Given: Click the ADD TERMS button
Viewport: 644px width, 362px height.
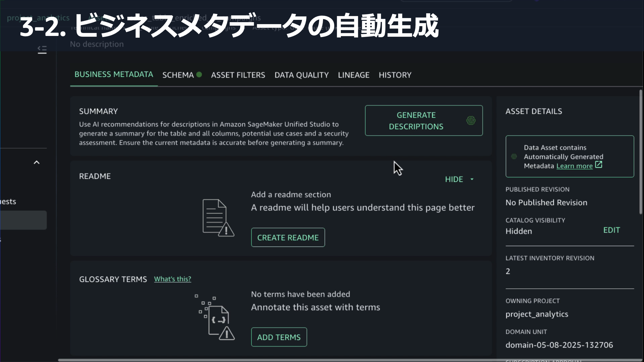Looking at the screenshot, I should point(279,337).
